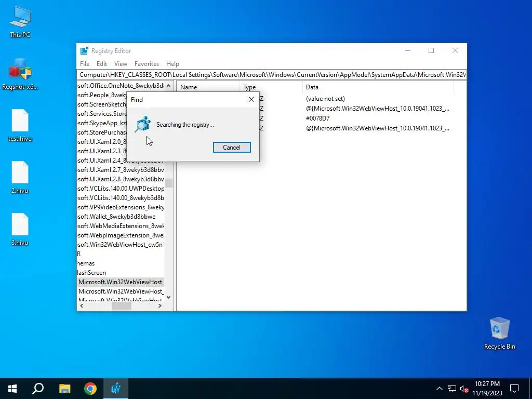The height and width of the screenshot is (399, 532).
Task: Click the Name column header
Action: pos(208,87)
